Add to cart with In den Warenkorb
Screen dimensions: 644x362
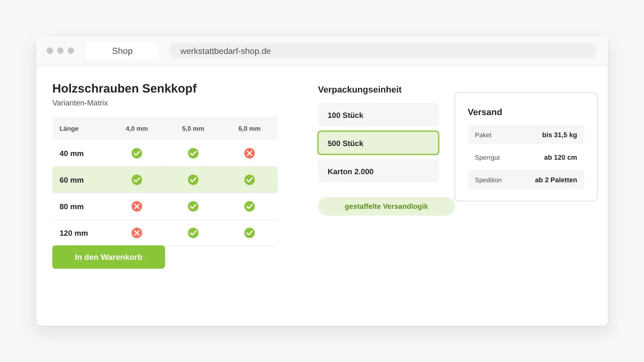coord(109,257)
